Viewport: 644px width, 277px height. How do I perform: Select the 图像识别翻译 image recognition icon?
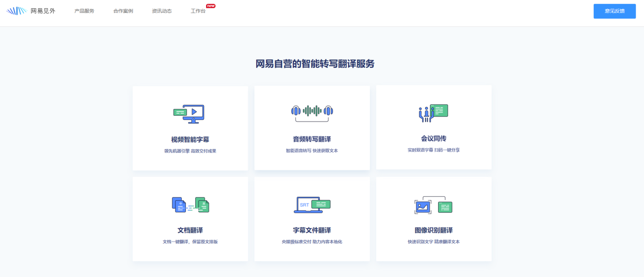[x=434, y=205]
